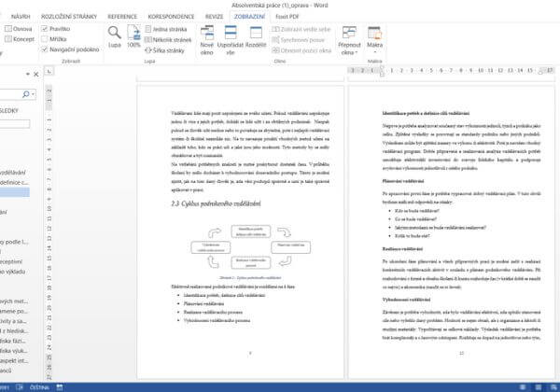Close the navigation pane
Image resolution: width=560 pixels, height=392 pixels.
(36, 75)
